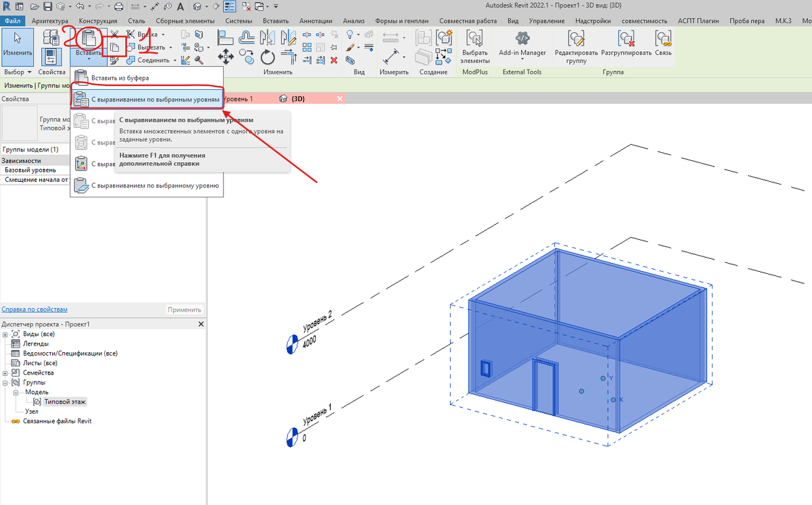
Task: Click the Copy to clipboard icon
Action: coord(114,47)
